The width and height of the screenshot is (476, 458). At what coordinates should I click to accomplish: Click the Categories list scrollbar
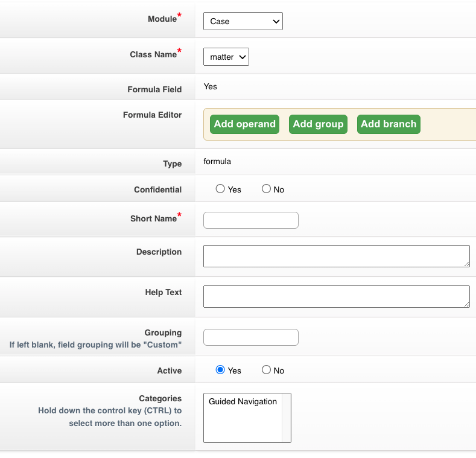(287, 418)
